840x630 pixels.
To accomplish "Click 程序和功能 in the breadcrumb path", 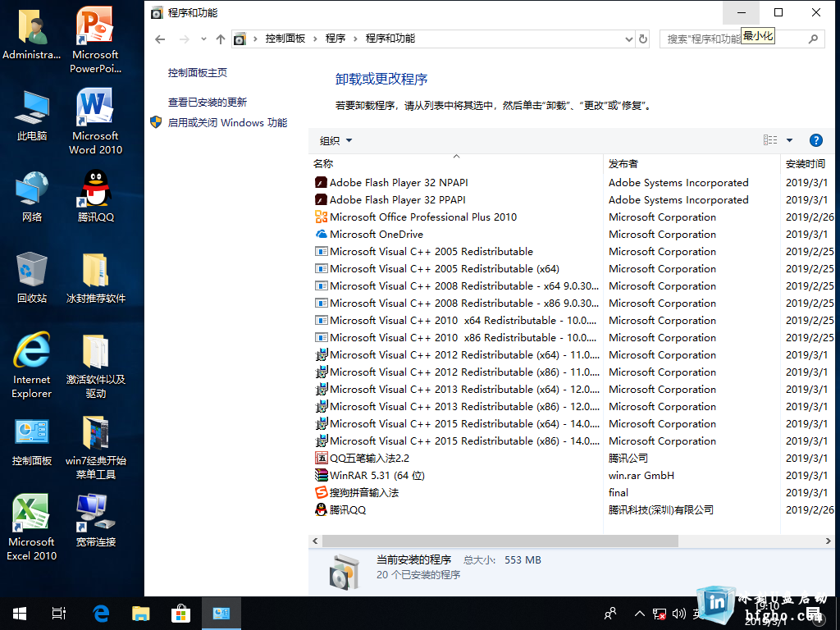I will pyautogui.click(x=390, y=39).
